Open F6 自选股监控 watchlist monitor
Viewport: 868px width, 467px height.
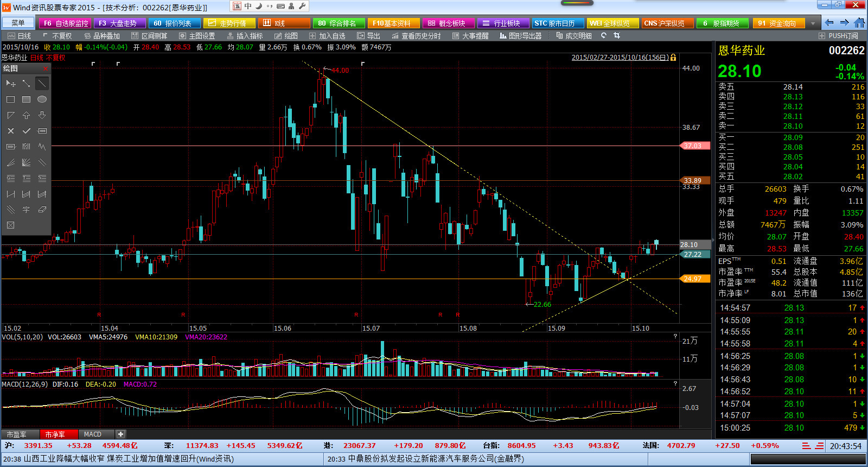pyautogui.click(x=65, y=23)
